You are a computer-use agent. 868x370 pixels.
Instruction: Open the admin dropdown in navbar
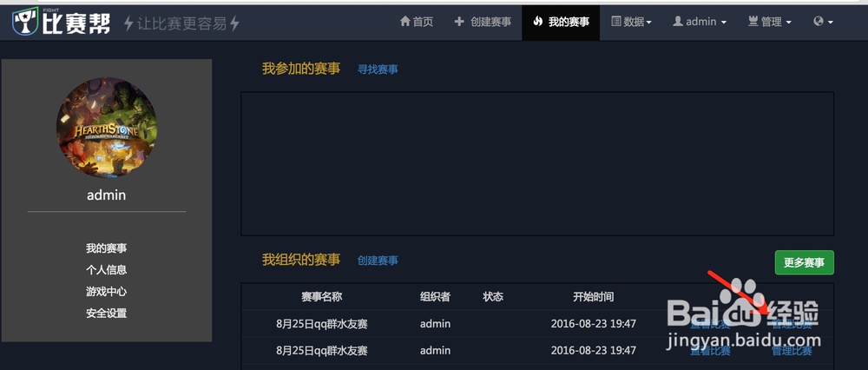click(x=700, y=22)
